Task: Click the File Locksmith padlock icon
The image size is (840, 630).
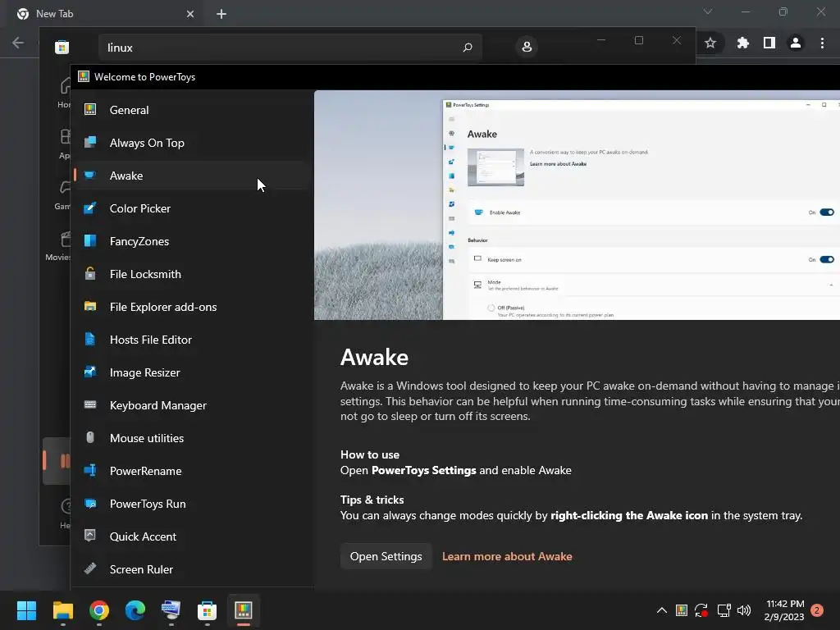Action: 90,273
